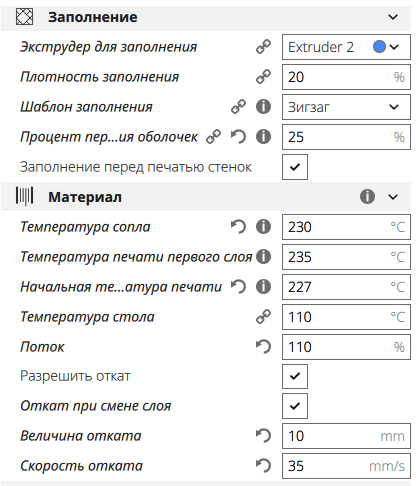Image resolution: width=417 pixels, height=486 pixels.
Task: Click link icon next to Температура стола
Action: [263, 317]
